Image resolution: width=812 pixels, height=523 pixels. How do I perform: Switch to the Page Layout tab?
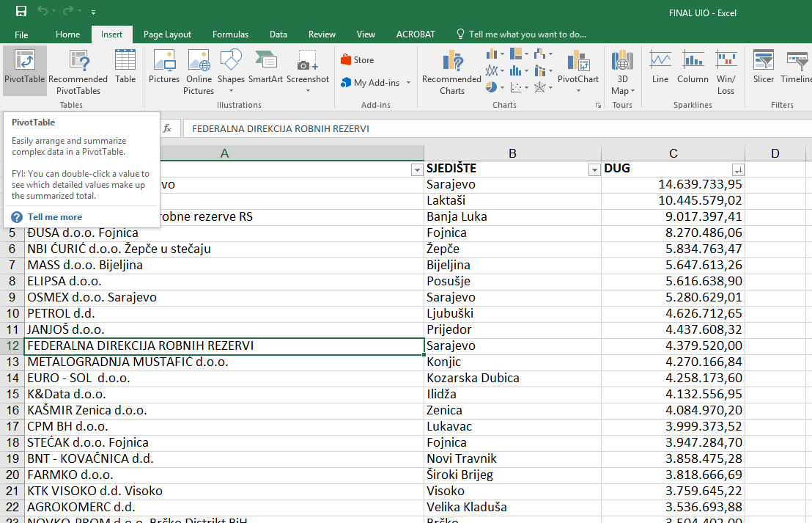(x=167, y=34)
